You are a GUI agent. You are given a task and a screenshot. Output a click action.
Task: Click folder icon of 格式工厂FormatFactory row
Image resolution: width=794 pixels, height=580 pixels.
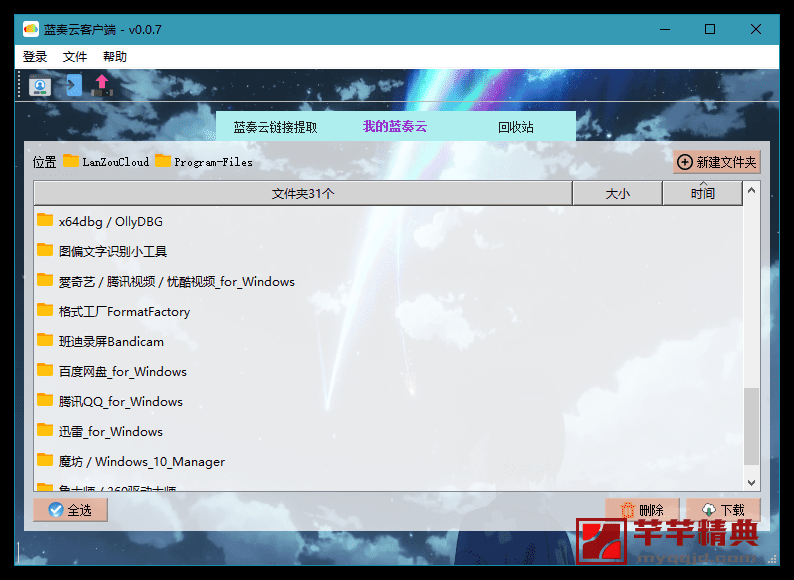[x=45, y=310]
